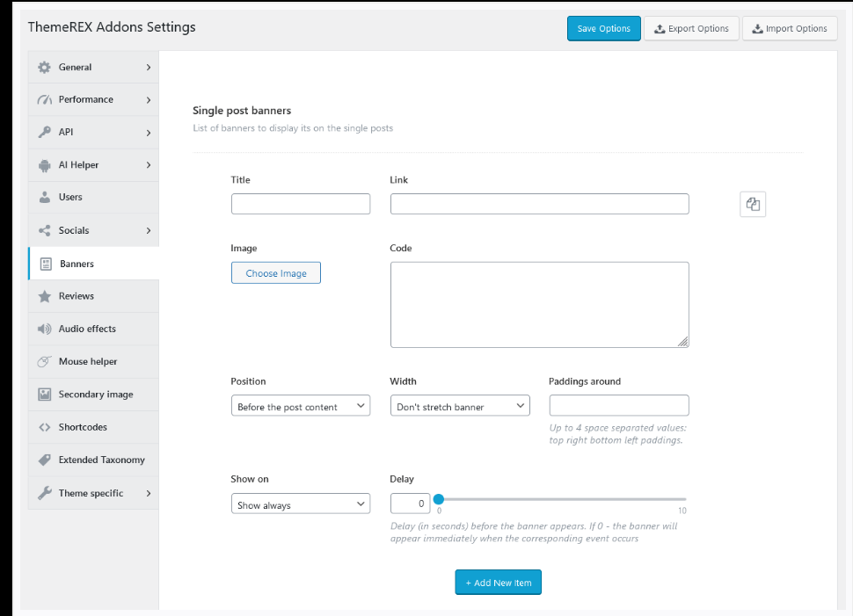
Task: Click the Theme specific wrench icon
Action: point(44,493)
